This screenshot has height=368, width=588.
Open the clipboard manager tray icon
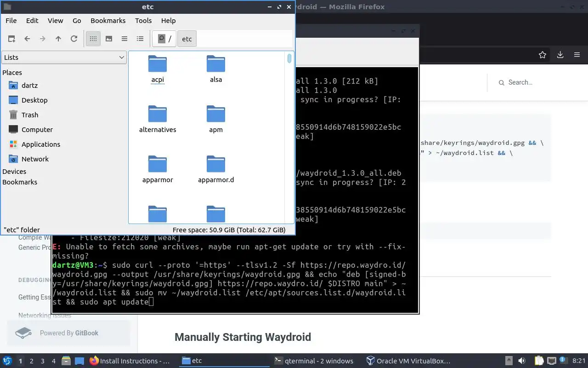pos(538,361)
